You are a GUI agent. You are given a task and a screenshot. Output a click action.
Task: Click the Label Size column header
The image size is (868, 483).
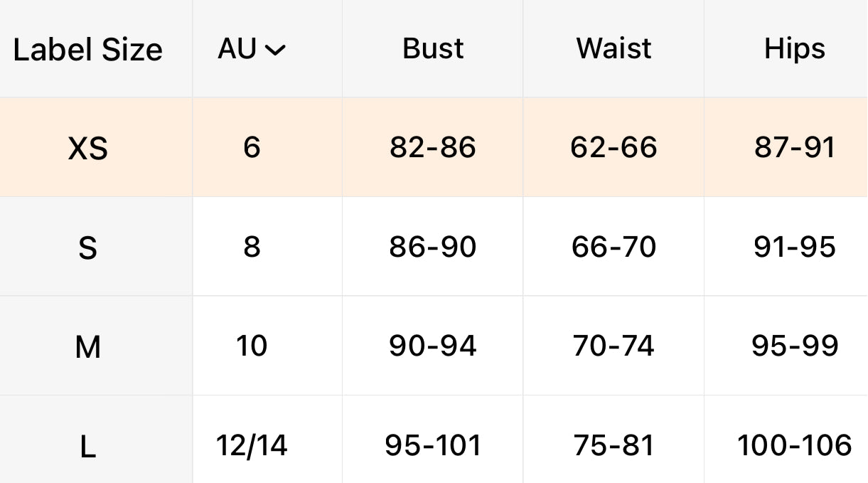pos(87,50)
